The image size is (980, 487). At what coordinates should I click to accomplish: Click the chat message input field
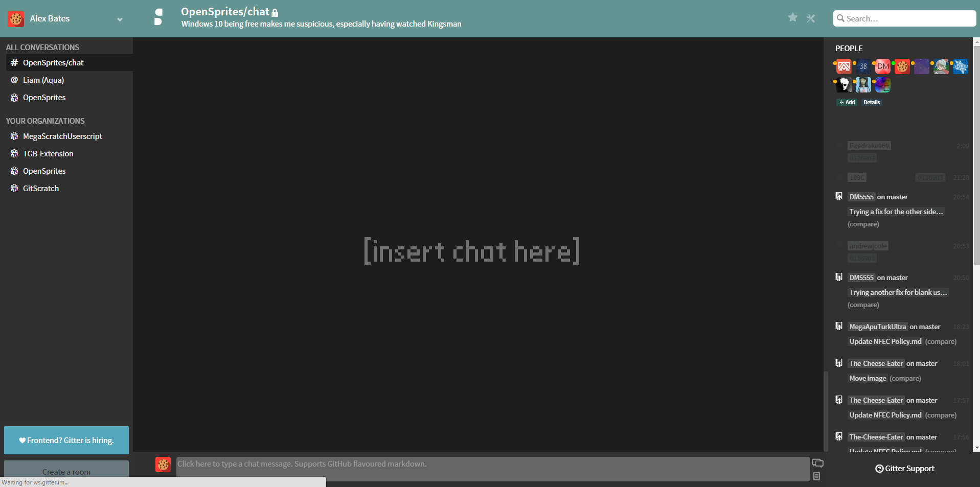tap(491, 464)
